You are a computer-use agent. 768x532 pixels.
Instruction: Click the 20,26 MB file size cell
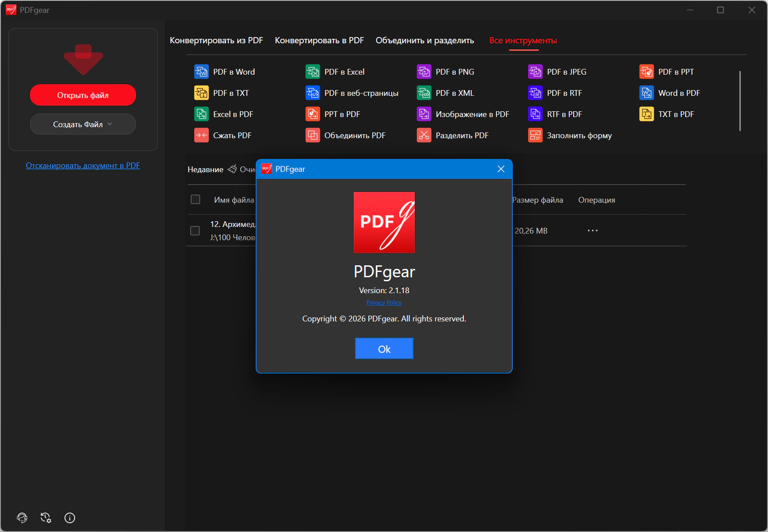(x=531, y=231)
